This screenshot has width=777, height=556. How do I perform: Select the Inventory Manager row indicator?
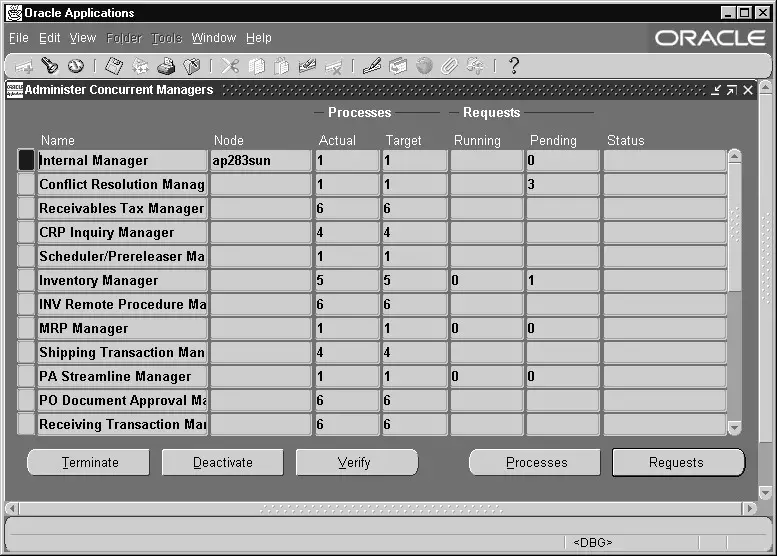tap(26, 280)
